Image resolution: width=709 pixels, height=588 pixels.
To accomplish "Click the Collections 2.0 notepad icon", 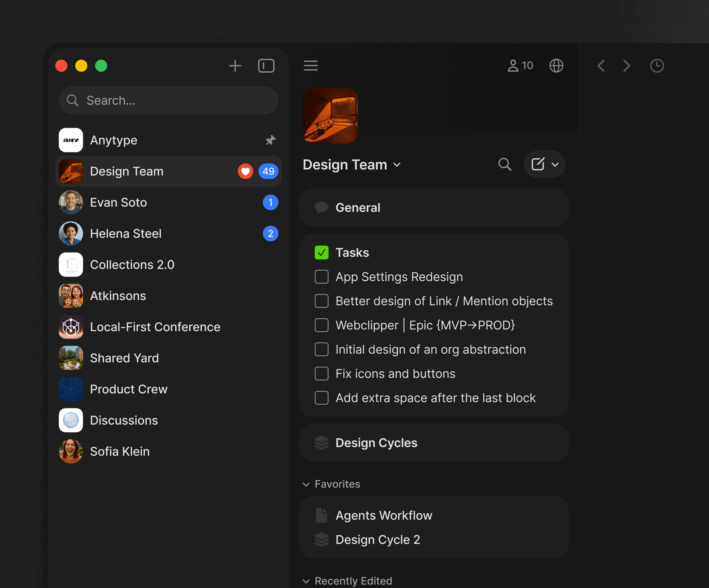I will (x=71, y=264).
